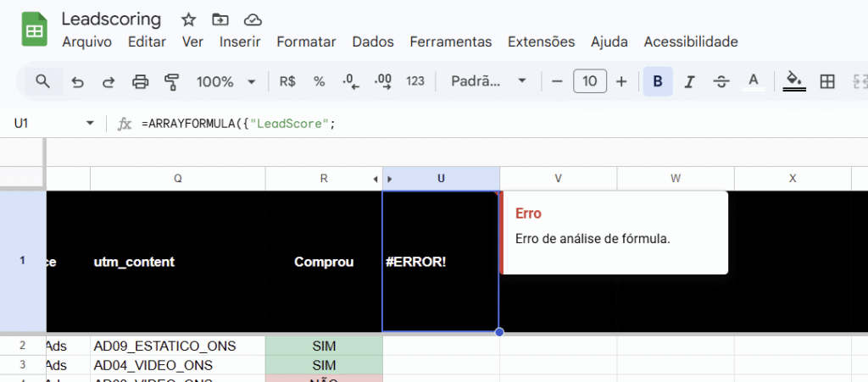Print the spreadsheet using printer icon
This screenshot has width=868, height=382.
click(x=141, y=81)
